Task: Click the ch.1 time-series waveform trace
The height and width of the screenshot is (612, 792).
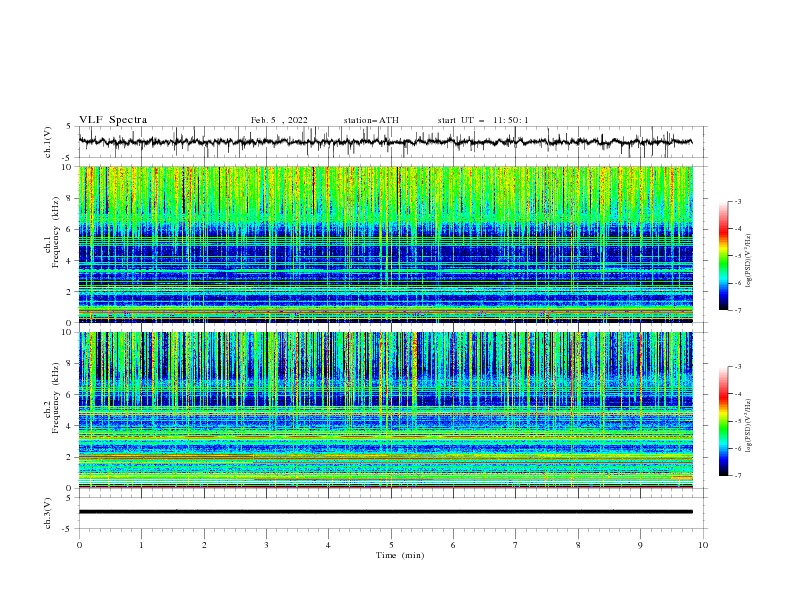Action: click(x=385, y=142)
